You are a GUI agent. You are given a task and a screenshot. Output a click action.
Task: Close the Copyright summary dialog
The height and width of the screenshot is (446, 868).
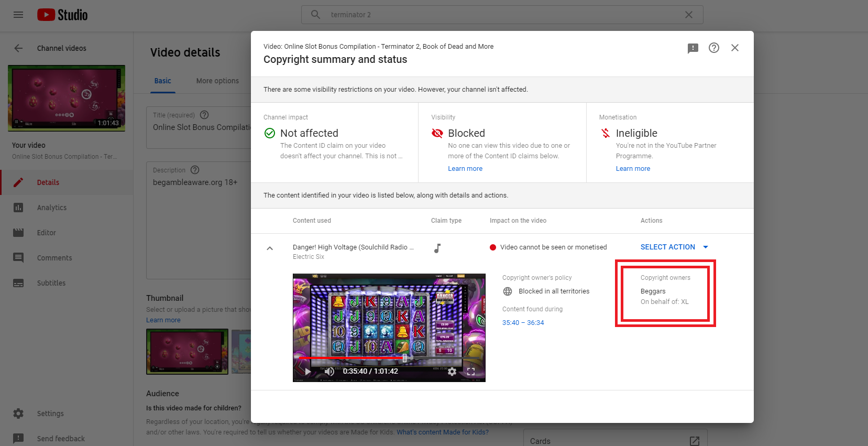pos(735,48)
